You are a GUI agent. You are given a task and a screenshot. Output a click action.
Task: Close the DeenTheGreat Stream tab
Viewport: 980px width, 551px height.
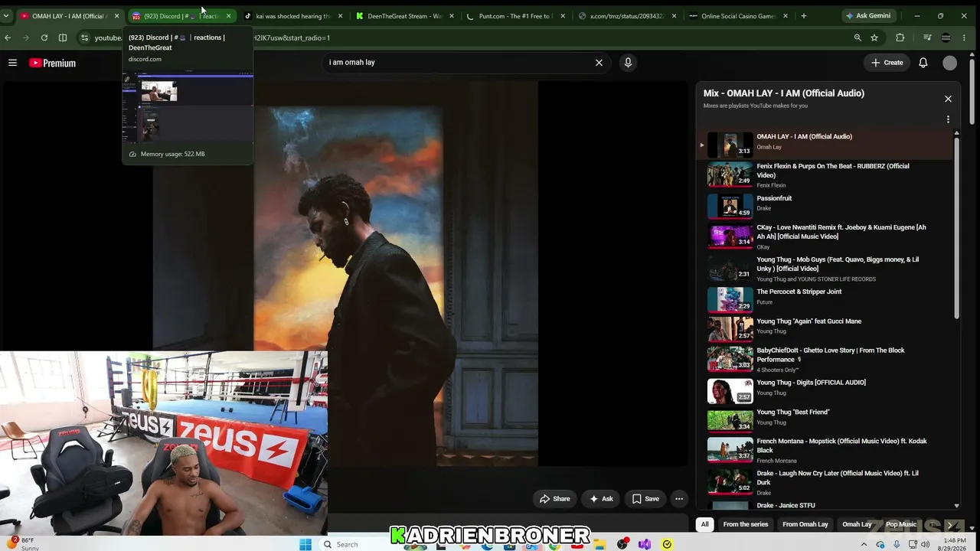pos(452,16)
